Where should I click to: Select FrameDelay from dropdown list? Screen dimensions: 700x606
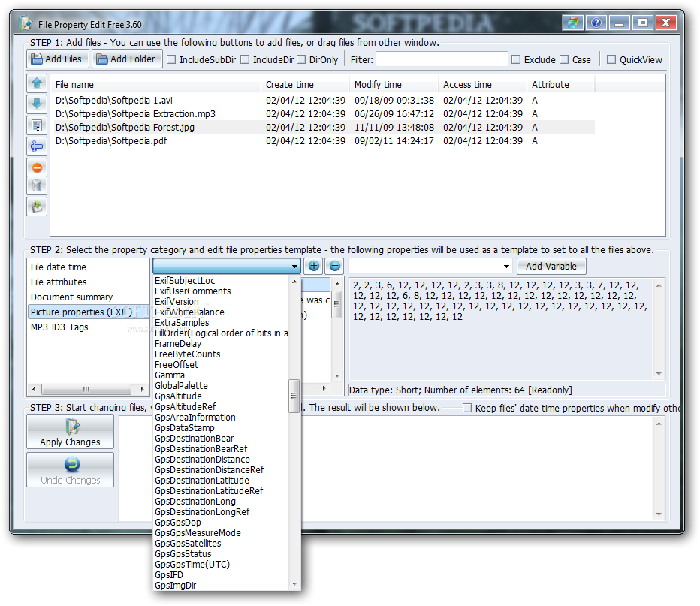point(178,344)
